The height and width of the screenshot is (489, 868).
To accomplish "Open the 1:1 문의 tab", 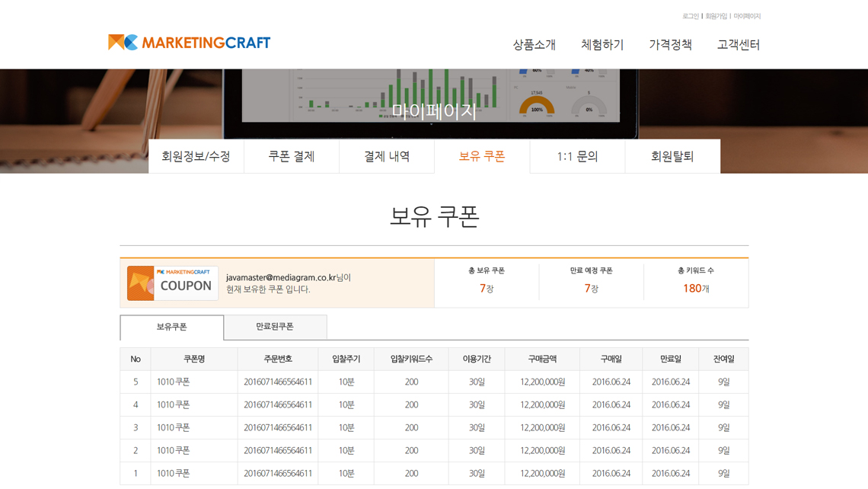I will pos(577,156).
